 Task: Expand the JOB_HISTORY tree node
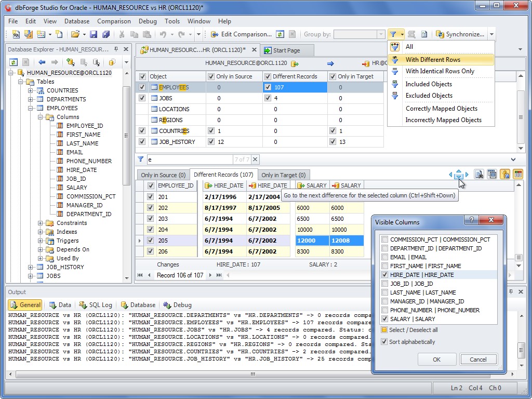click(x=31, y=267)
